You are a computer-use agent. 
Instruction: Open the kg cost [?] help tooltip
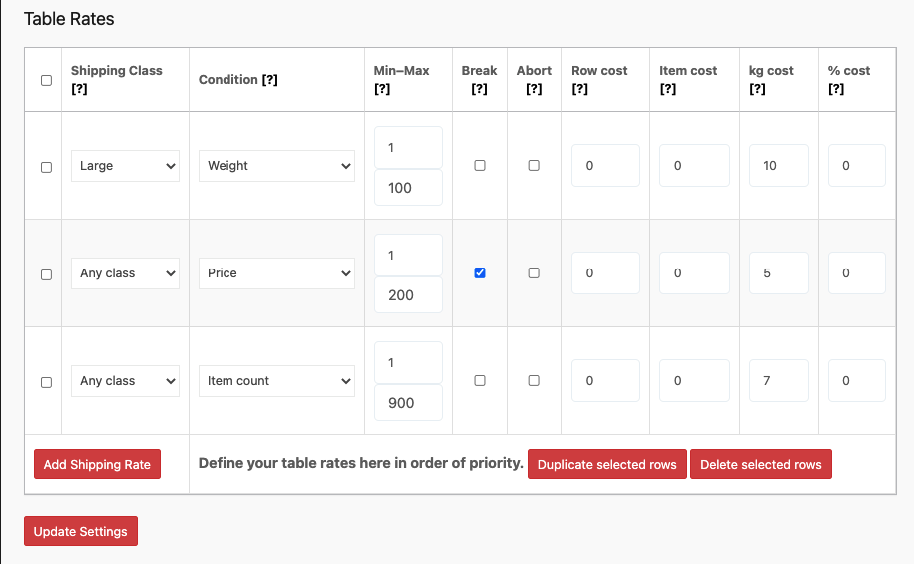click(x=757, y=89)
